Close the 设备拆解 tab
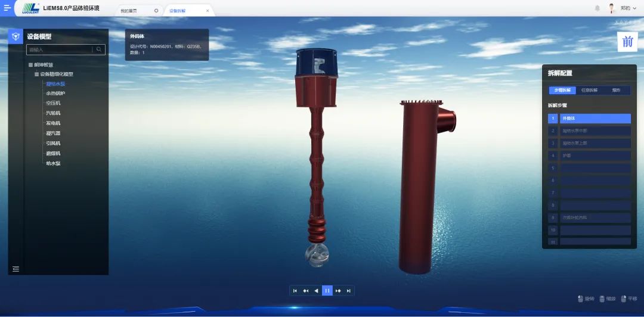This screenshot has width=644, height=317. coord(208,11)
